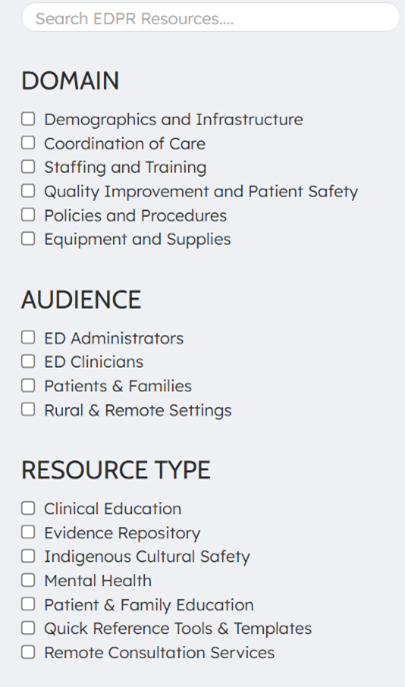
Task: Select Quality Improvement and Patient Safety checkbox
Action: pos(28,191)
